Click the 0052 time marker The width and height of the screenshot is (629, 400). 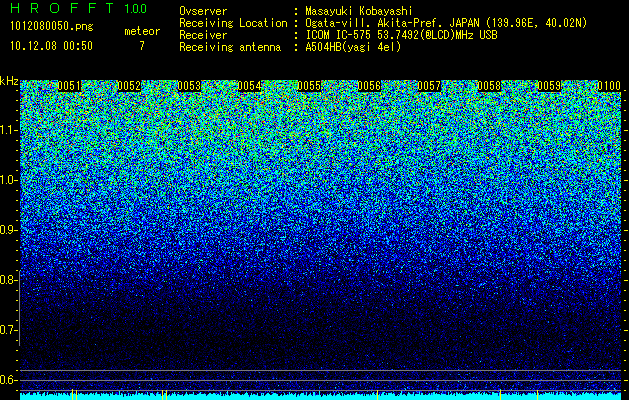(x=129, y=86)
